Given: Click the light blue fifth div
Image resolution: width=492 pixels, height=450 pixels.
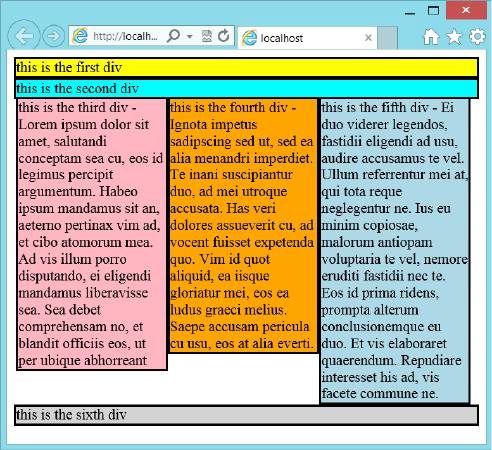Looking at the screenshot, I should 395,251.
